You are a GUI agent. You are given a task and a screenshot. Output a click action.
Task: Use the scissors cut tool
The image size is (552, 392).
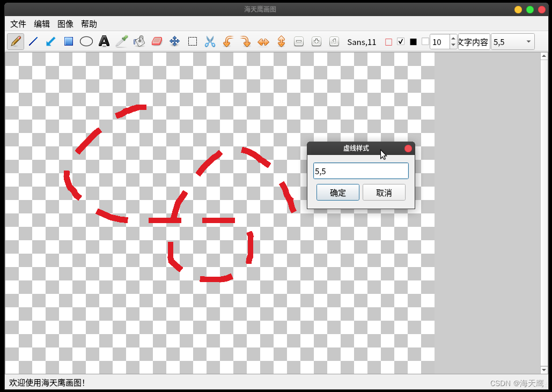click(x=210, y=41)
